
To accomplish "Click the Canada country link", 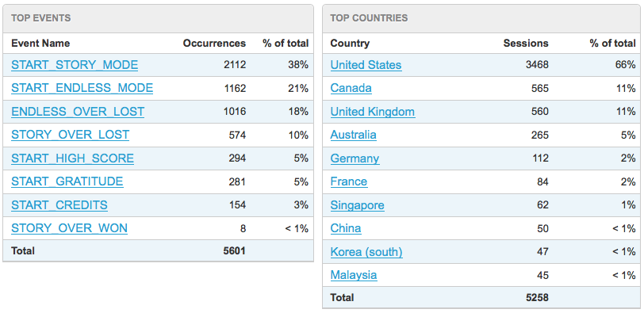I will 351,88.
